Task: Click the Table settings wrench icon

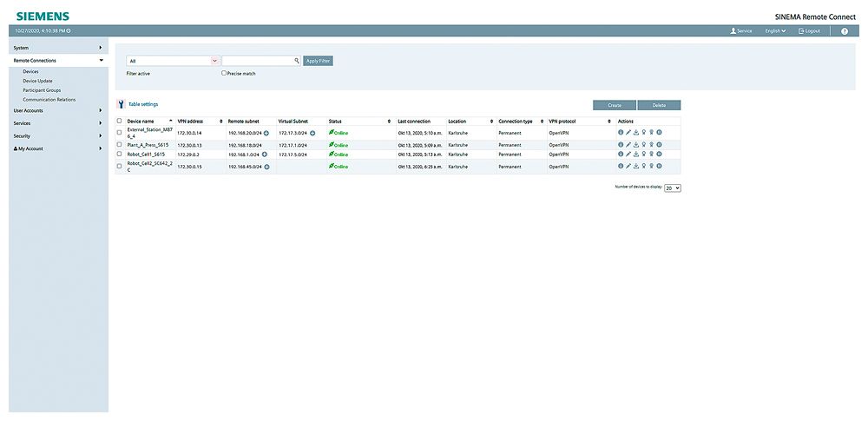Action: coord(122,104)
